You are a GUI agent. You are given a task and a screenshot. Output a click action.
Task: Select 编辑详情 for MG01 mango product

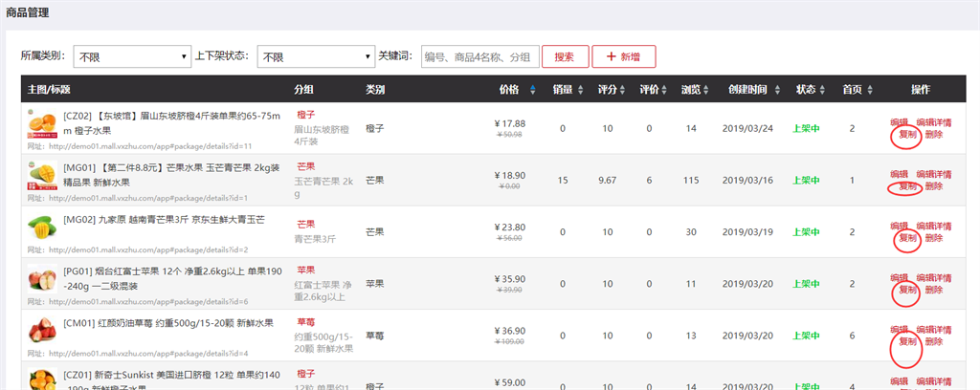(x=934, y=174)
